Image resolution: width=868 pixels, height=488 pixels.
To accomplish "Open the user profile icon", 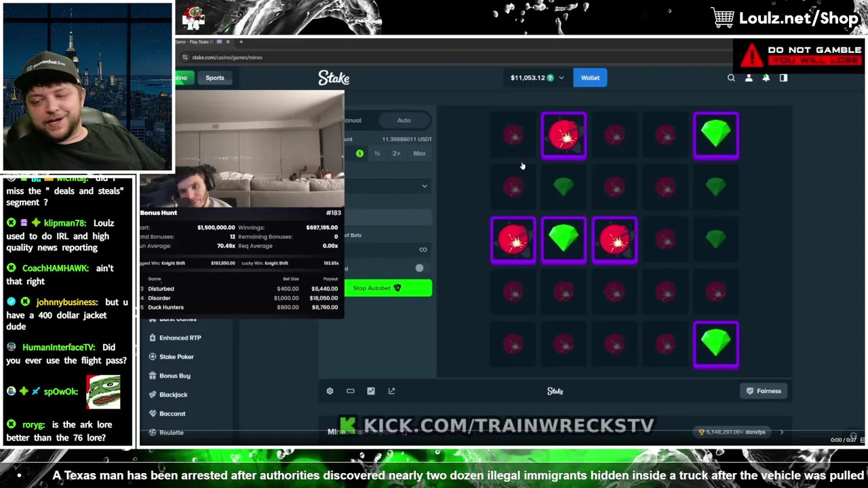I will [749, 78].
